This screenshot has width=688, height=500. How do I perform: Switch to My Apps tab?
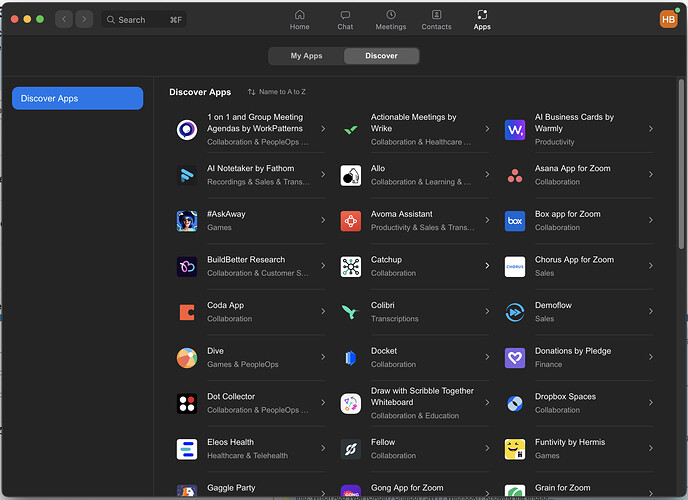coord(306,56)
